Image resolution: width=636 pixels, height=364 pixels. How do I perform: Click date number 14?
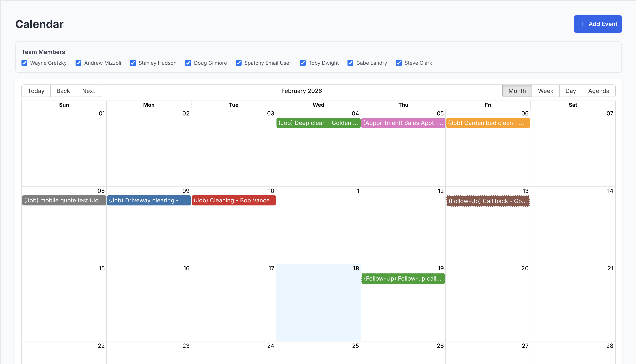pos(610,191)
